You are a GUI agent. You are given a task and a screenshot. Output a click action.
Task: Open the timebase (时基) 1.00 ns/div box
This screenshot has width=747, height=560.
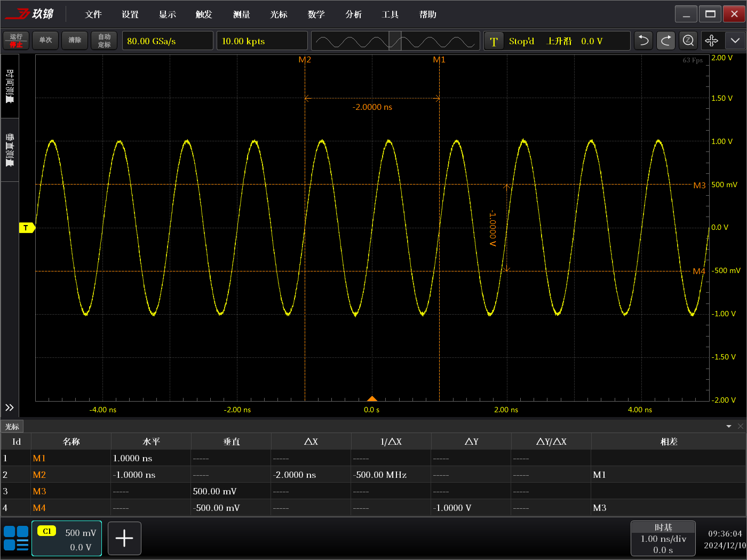click(663, 538)
